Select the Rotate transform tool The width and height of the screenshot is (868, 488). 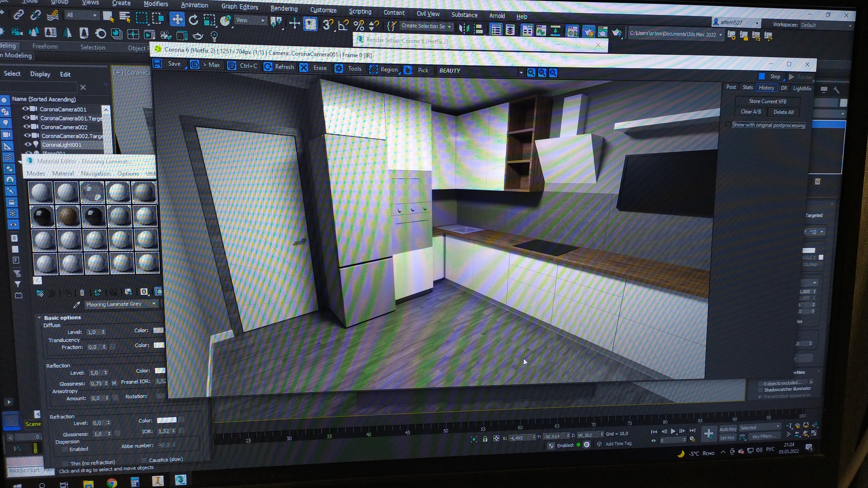click(193, 19)
